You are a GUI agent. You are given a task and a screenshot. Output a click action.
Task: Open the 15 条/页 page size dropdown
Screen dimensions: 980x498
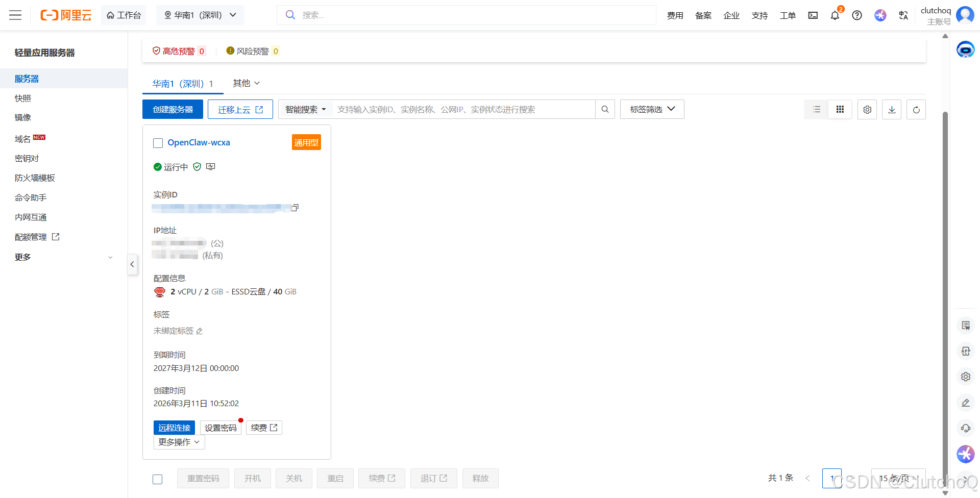point(898,478)
